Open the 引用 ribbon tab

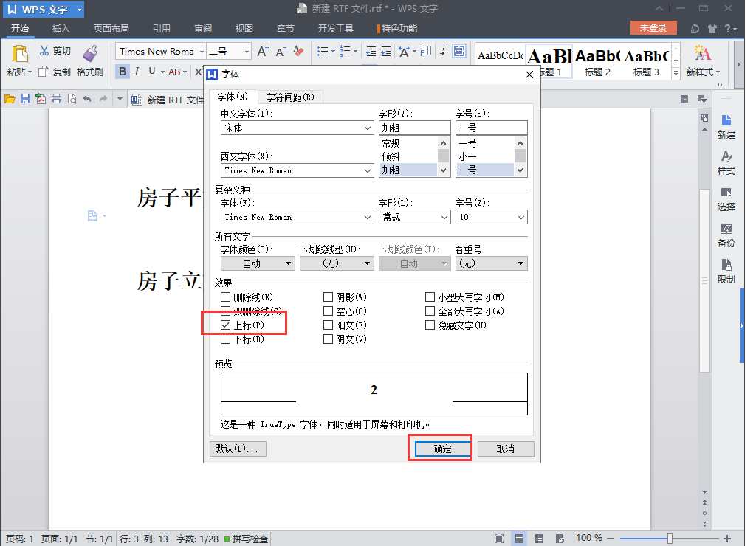pyautogui.click(x=162, y=29)
